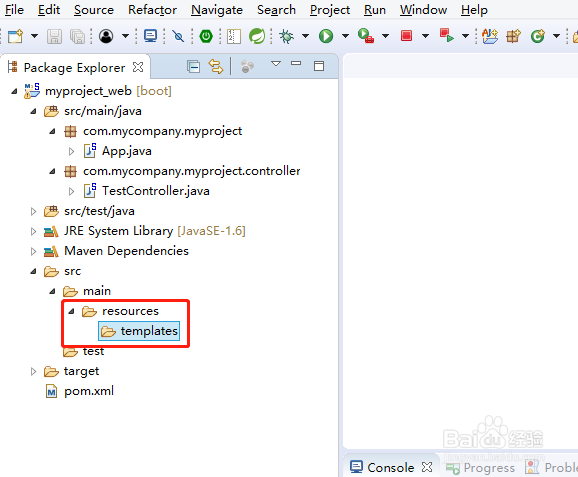Open the Help menu

pos(474,10)
